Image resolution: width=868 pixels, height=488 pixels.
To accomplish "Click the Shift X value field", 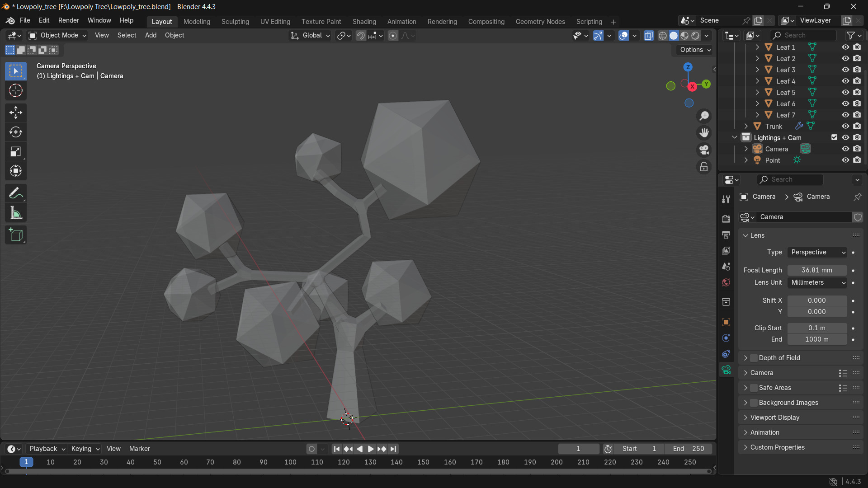I will coord(817,300).
